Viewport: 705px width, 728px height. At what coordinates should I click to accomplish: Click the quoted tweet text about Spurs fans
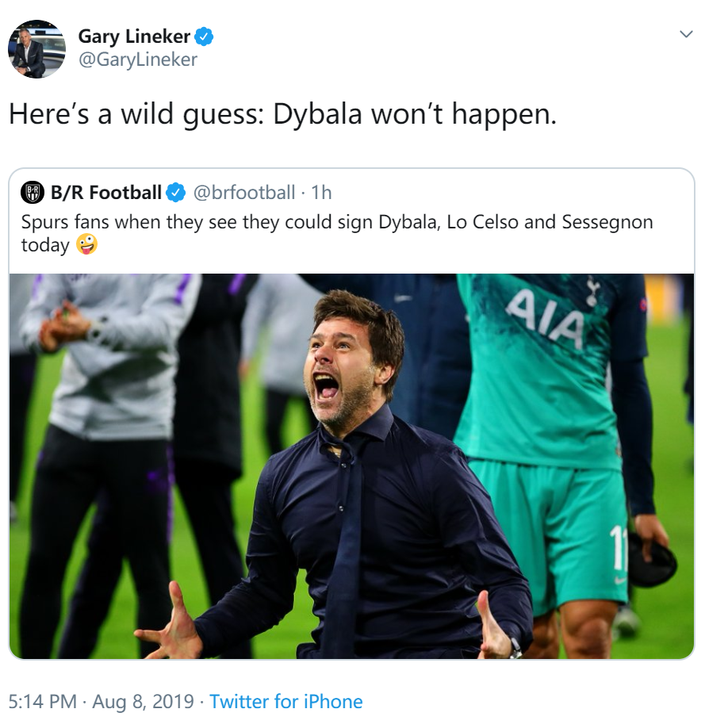click(x=337, y=233)
